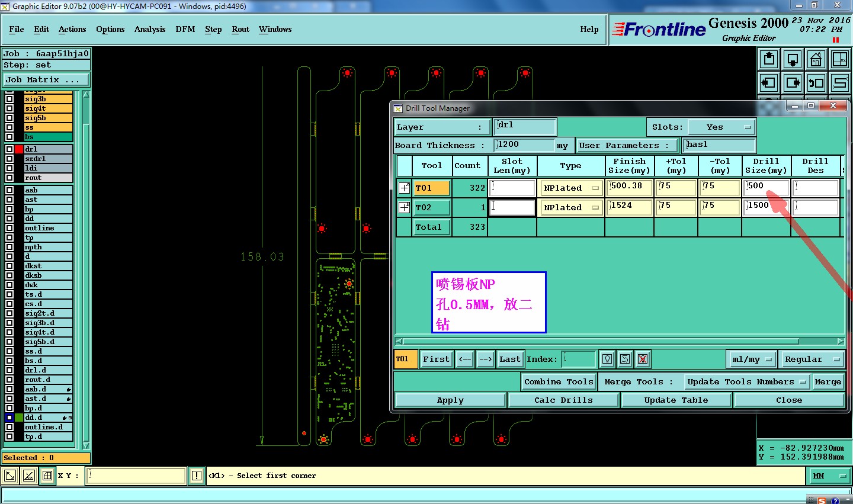Open the Analysis menu
Image resolution: width=853 pixels, height=504 pixels.
click(150, 29)
